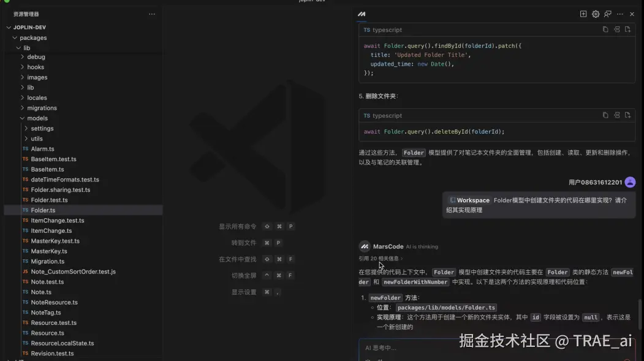The height and width of the screenshot is (361, 644).
Task: Insert the deleteById snippet via insert icon
Action: [616, 115]
